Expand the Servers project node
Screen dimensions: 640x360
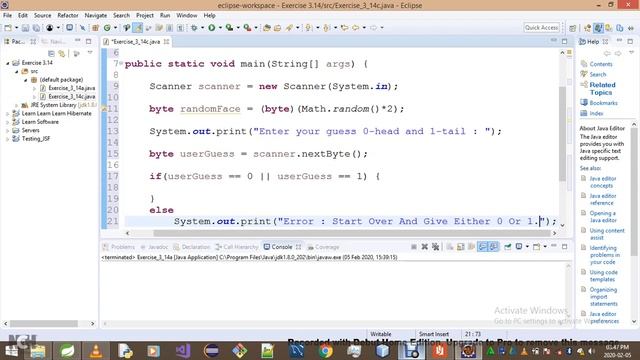[8, 131]
